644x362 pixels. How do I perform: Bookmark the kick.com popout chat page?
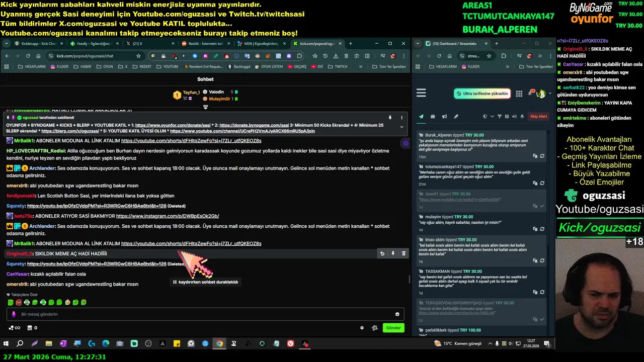[x=138, y=56]
